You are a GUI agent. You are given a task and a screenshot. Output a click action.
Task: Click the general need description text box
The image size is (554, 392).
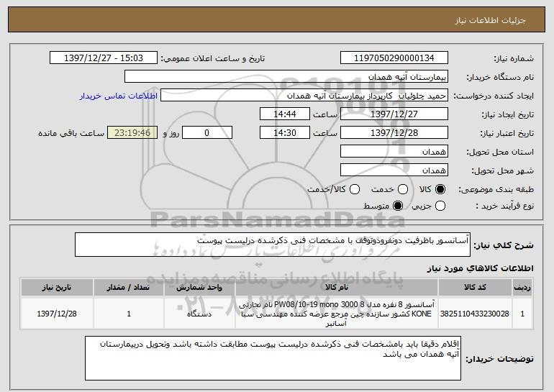tap(273, 245)
